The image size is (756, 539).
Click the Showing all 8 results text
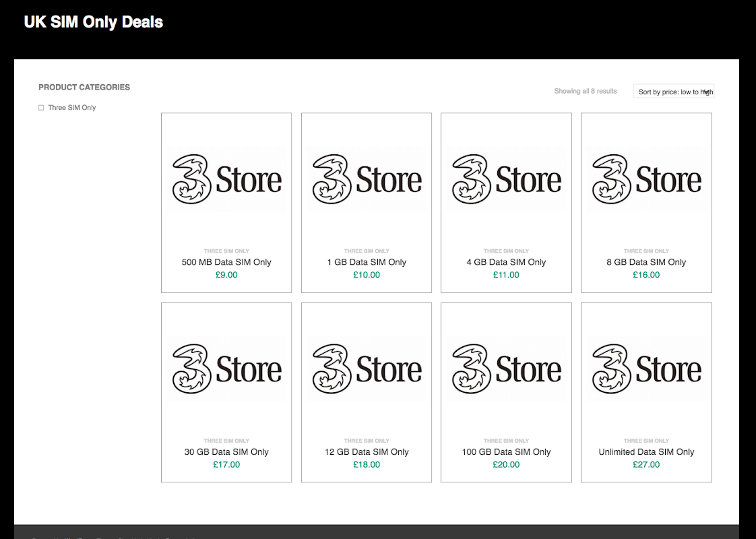(586, 91)
